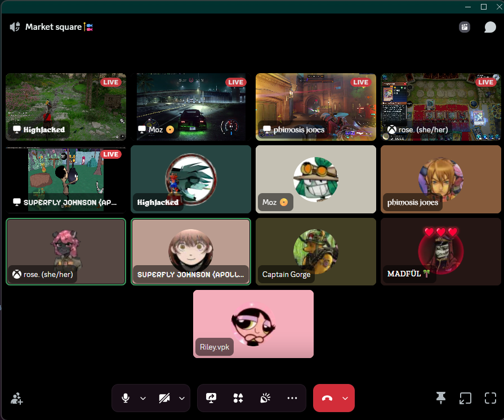
Task: Select SUPERFLY JOHNSON avatar tile
Action: [x=191, y=252]
